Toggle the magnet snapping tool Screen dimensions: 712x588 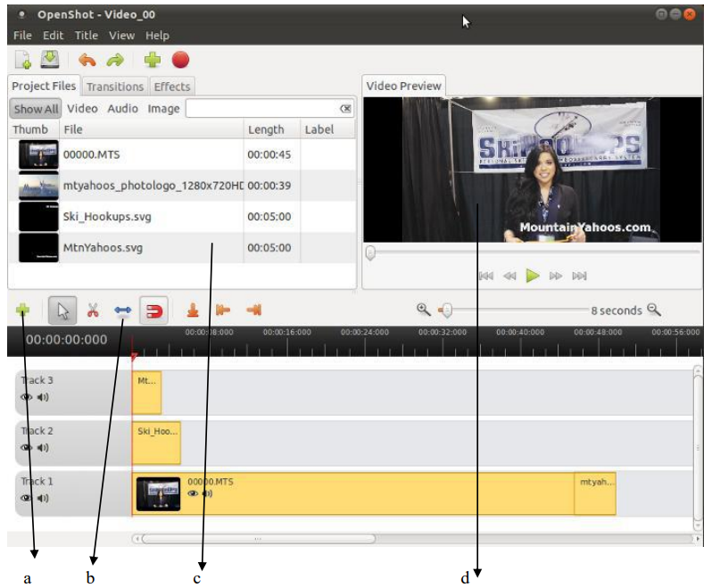154,311
